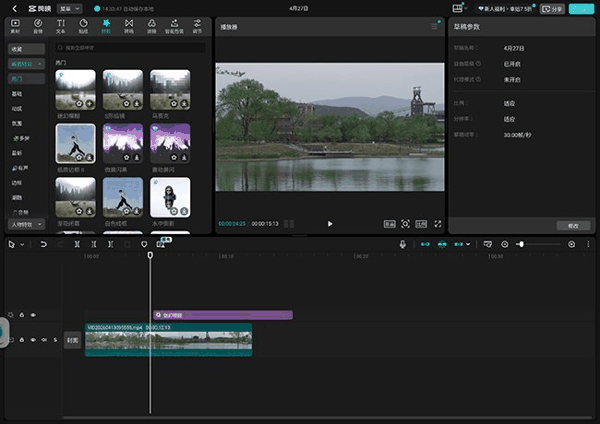Click the 滤镜 filter icon
Viewport: 600px width, 424px height.
pos(153,25)
